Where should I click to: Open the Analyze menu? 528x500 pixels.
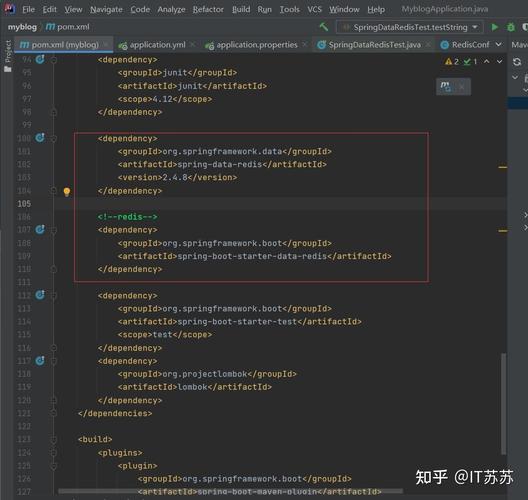171,9
